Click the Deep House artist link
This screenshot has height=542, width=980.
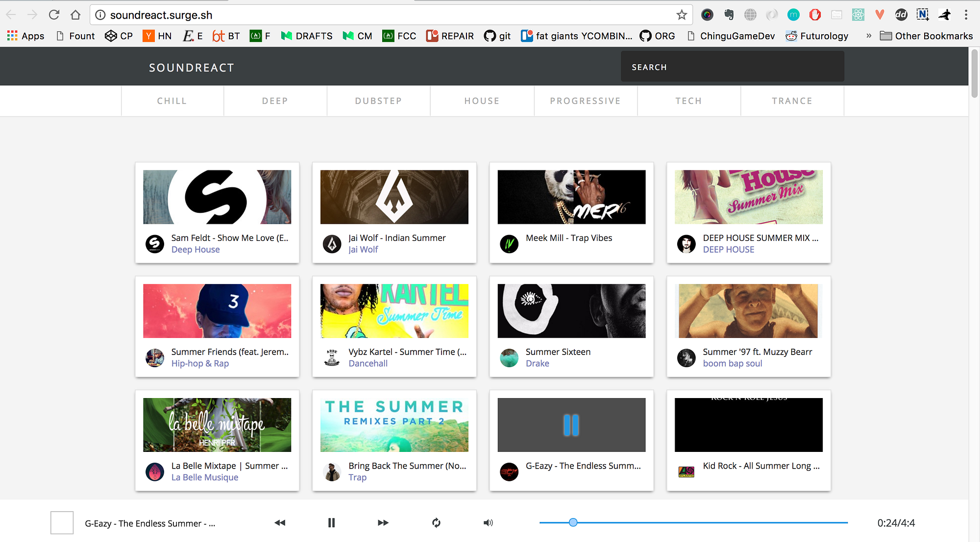196,250
